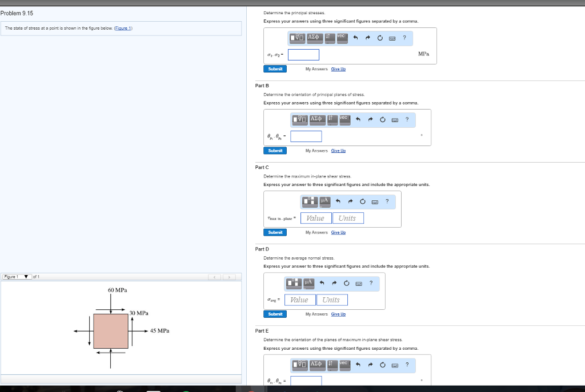Show keyboard shortcuts in Part A toolbar
Screen dimensions: 585x392
pyautogui.click(x=392, y=38)
